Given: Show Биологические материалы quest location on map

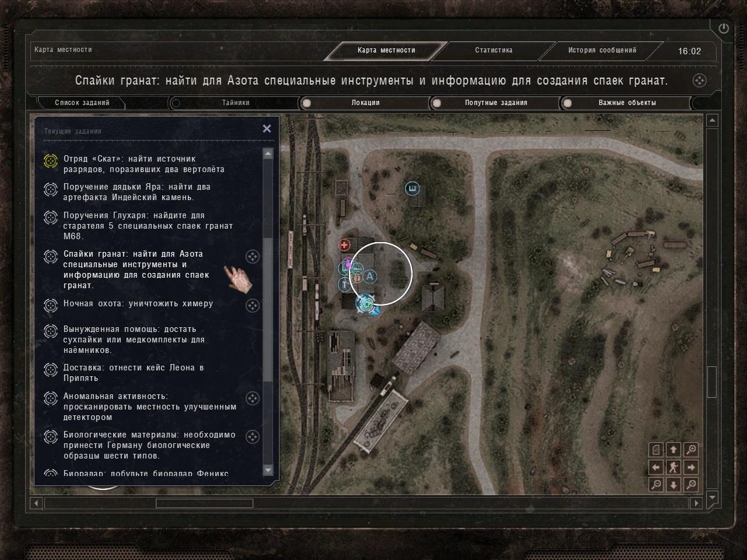Looking at the screenshot, I should point(252,437).
